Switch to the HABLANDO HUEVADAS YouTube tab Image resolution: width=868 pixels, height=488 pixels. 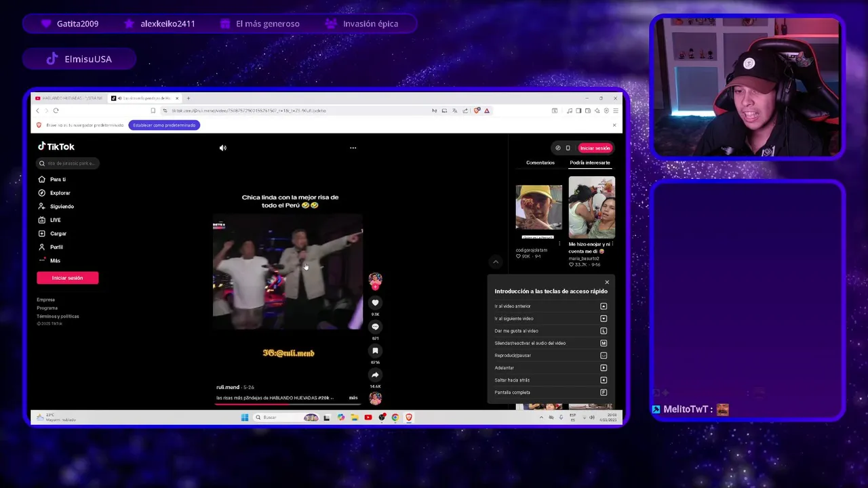pos(70,98)
